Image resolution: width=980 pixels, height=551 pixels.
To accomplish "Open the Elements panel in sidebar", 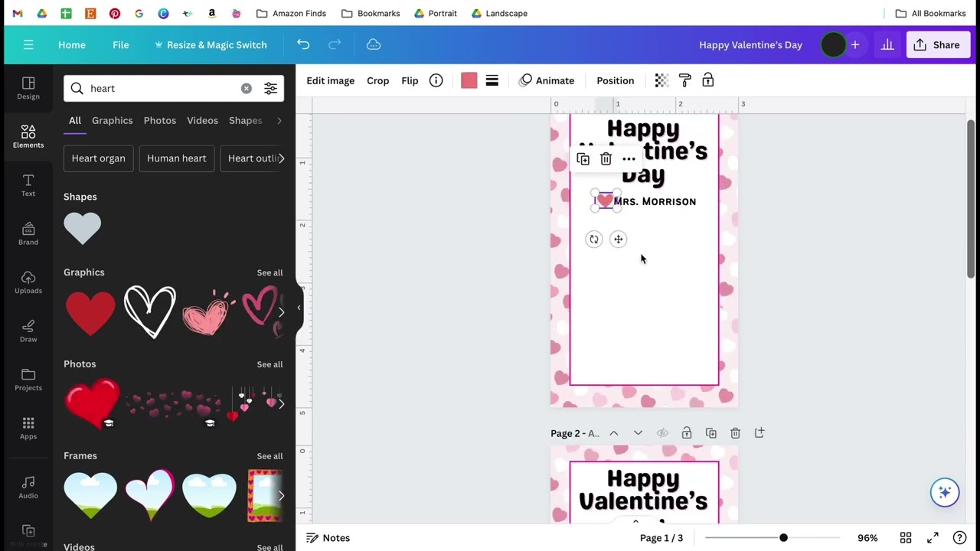I will 28,136.
